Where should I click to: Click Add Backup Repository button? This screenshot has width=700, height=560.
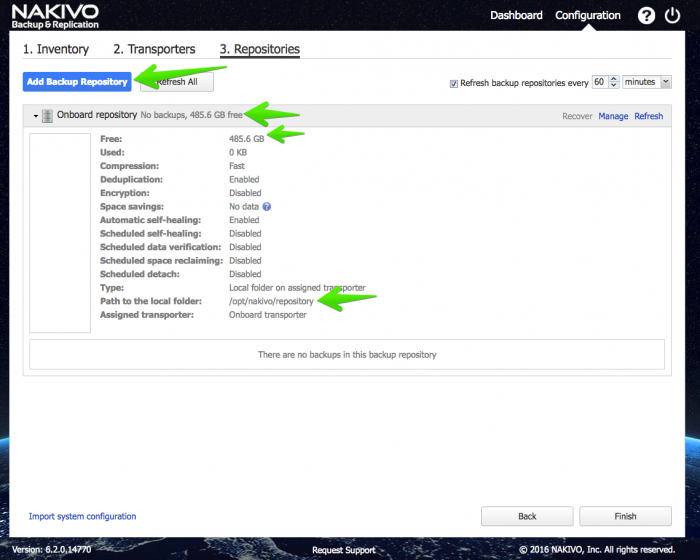tap(77, 82)
